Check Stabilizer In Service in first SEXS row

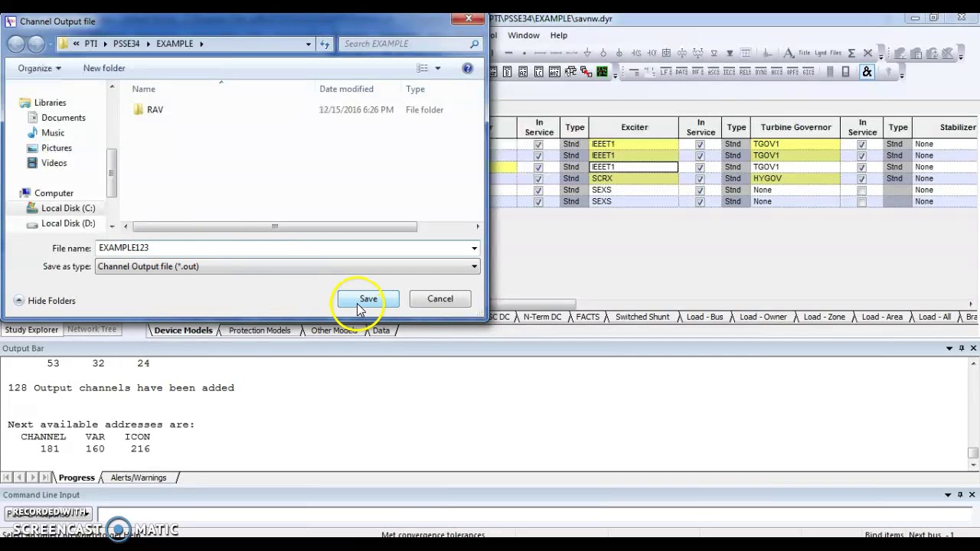point(861,190)
